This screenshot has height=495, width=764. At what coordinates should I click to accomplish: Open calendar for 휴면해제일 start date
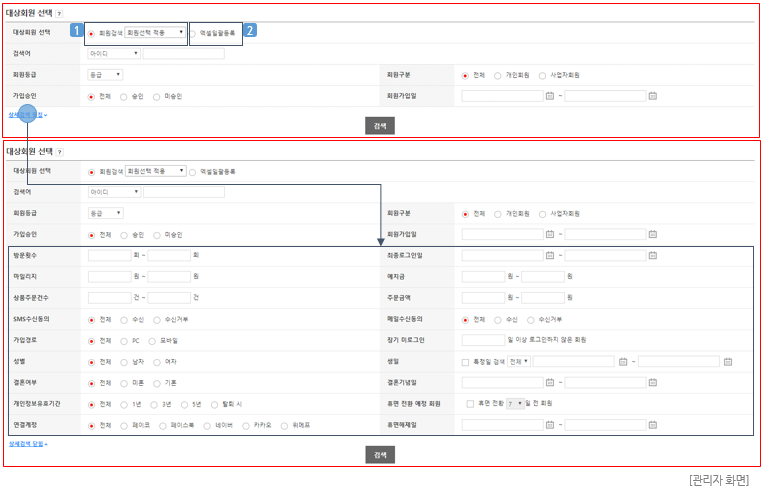551,424
